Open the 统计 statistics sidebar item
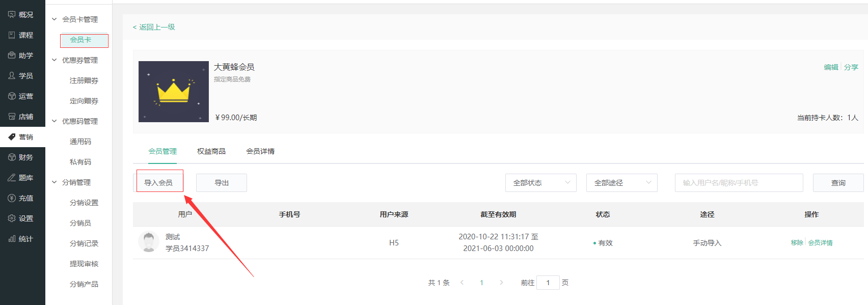 [x=22, y=239]
